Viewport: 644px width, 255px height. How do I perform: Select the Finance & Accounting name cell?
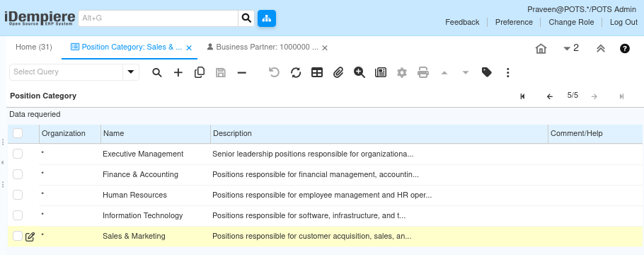coord(140,174)
